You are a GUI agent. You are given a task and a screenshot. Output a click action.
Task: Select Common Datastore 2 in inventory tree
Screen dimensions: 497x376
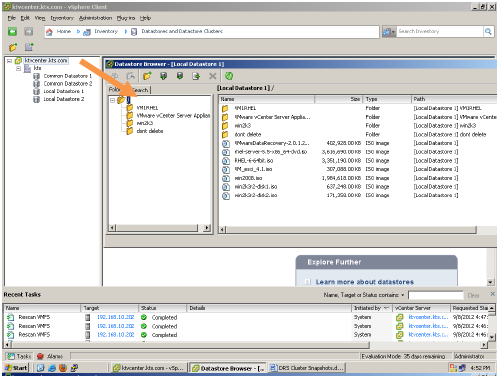[x=68, y=84]
